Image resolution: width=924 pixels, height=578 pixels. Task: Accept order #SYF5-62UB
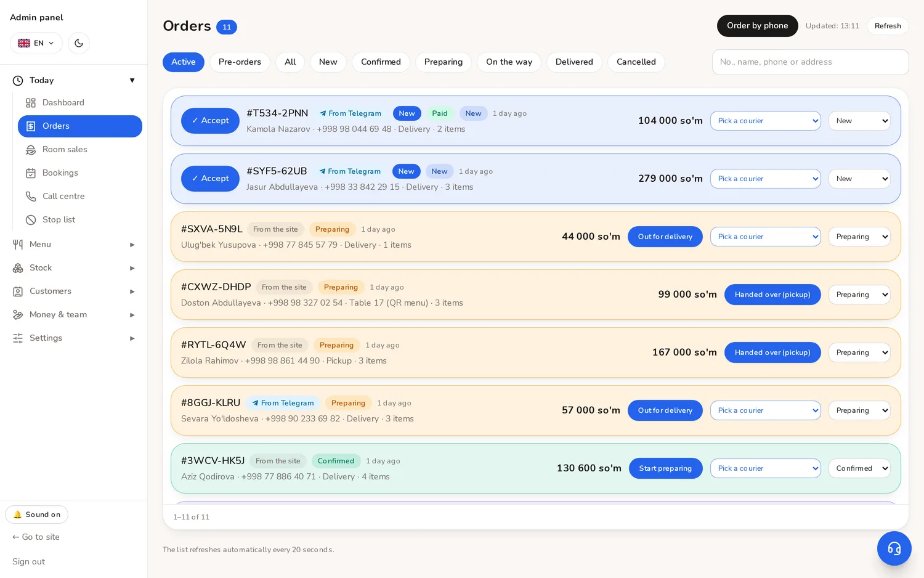pos(210,179)
